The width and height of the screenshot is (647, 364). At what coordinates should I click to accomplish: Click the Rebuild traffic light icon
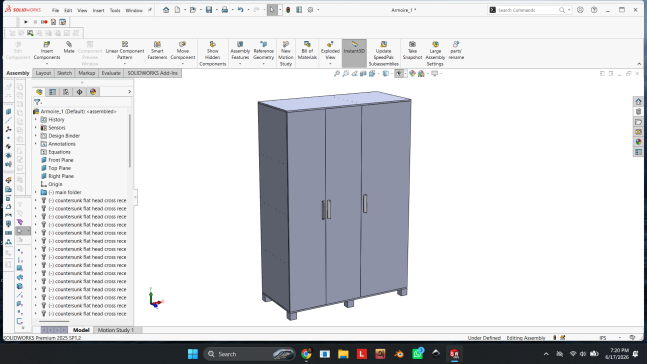288,10
